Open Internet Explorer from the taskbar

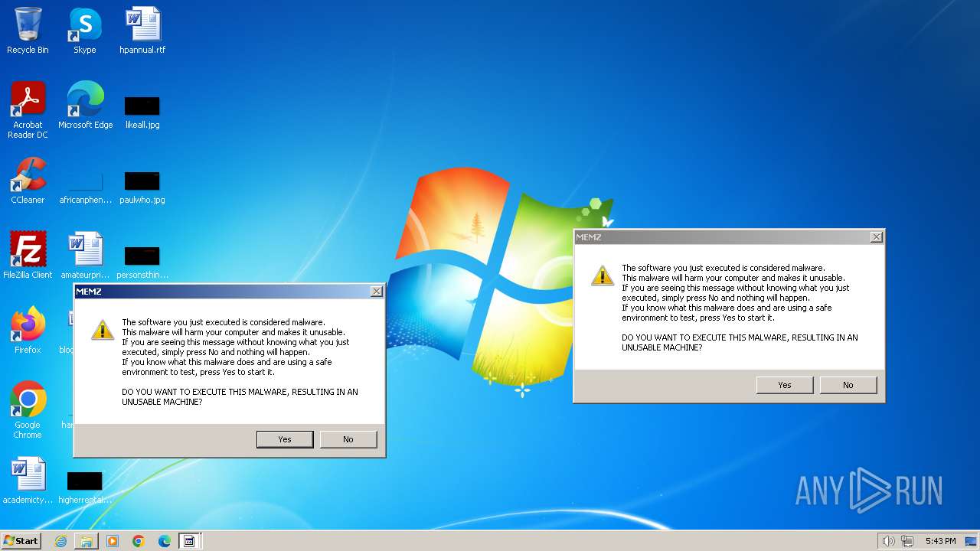click(x=60, y=541)
